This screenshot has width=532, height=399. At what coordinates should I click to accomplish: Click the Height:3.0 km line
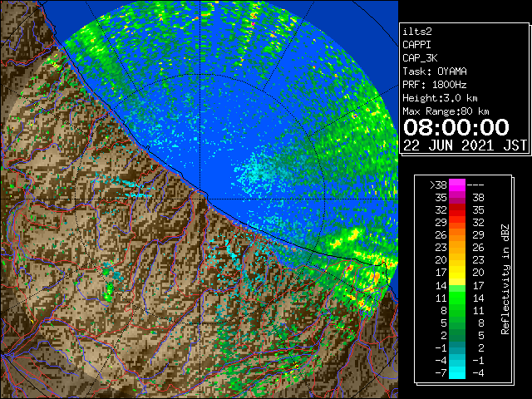[x=440, y=98]
